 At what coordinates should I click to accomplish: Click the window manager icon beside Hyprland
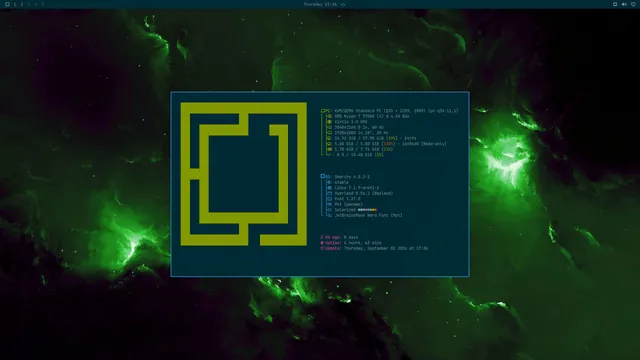329,193
